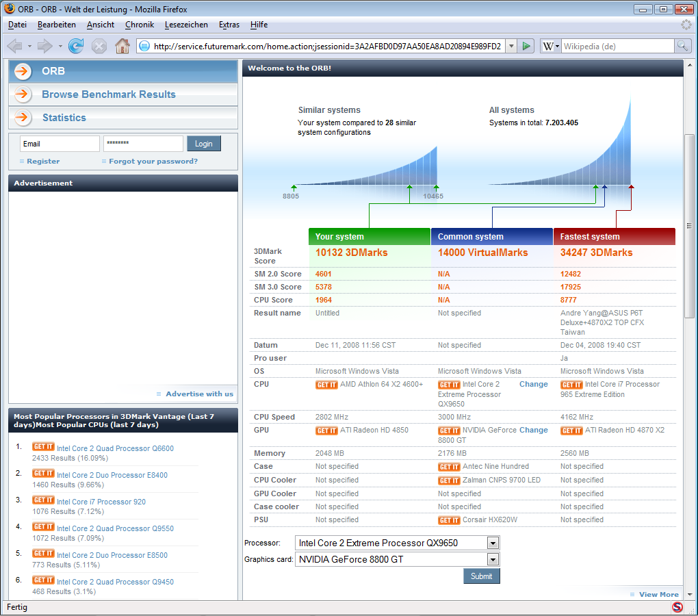The width and height of the screenshot is (698, 616).
Task: Open the Register link
Action: click(x=43, y=161)
